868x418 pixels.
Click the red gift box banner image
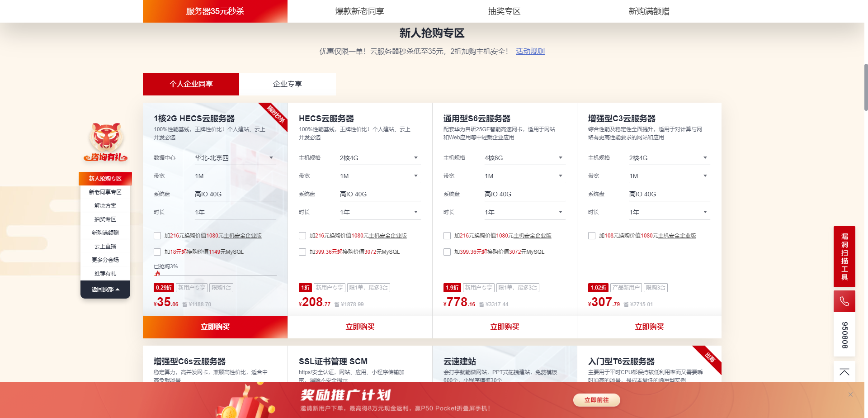246,402
